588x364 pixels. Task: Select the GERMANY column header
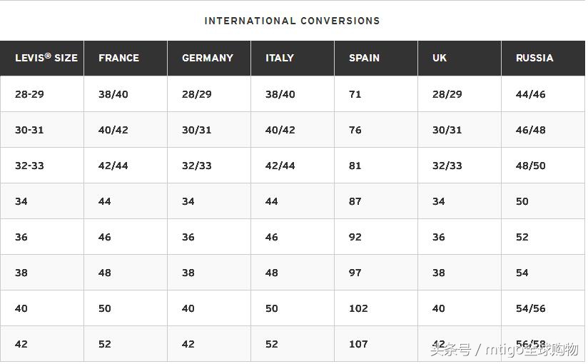click(208, 58)
